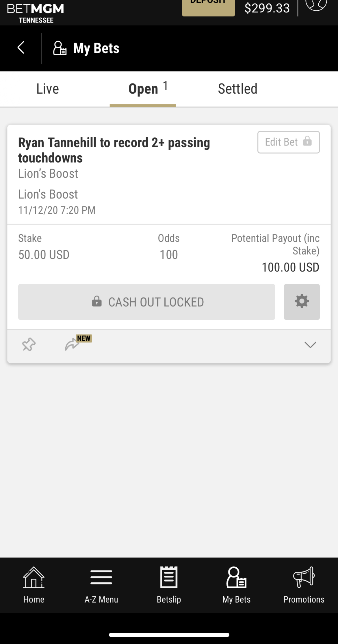Screen dimensions: 338x644
Task: Select the Open bets tab
Action: [143, 89]
